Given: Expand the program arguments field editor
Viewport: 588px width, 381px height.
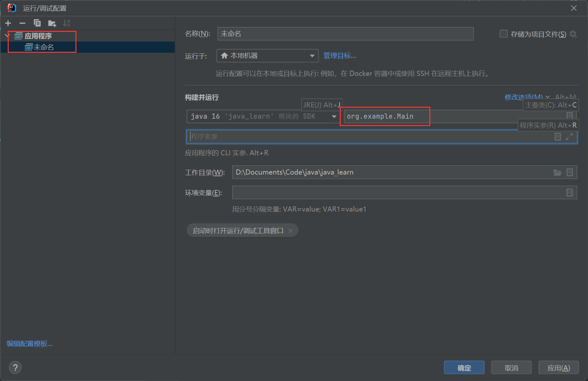Looking at the screenshot, I should 569,137.
